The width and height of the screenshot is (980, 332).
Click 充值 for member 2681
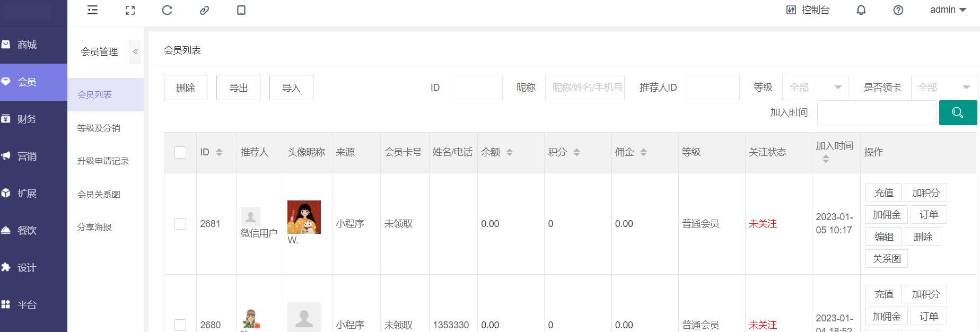coord(883,193)
